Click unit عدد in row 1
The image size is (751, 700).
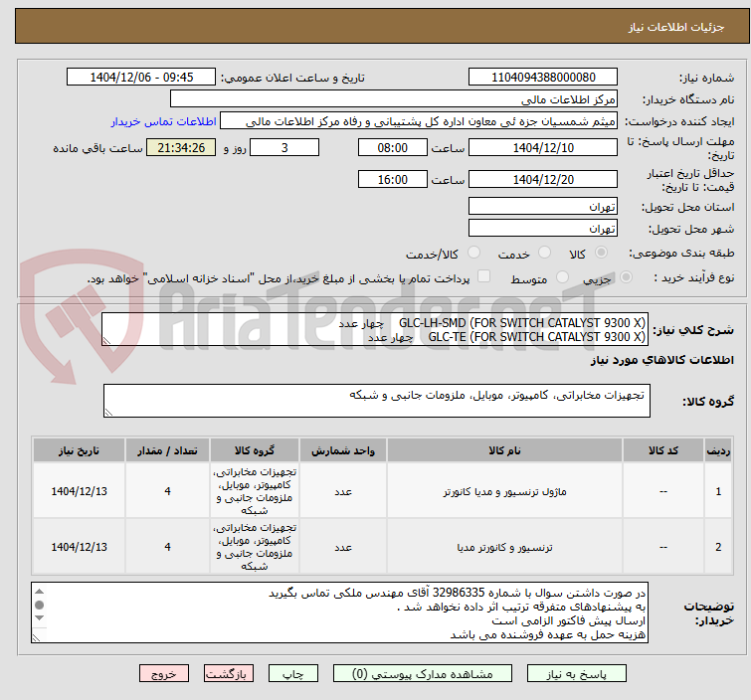point(343,492)
